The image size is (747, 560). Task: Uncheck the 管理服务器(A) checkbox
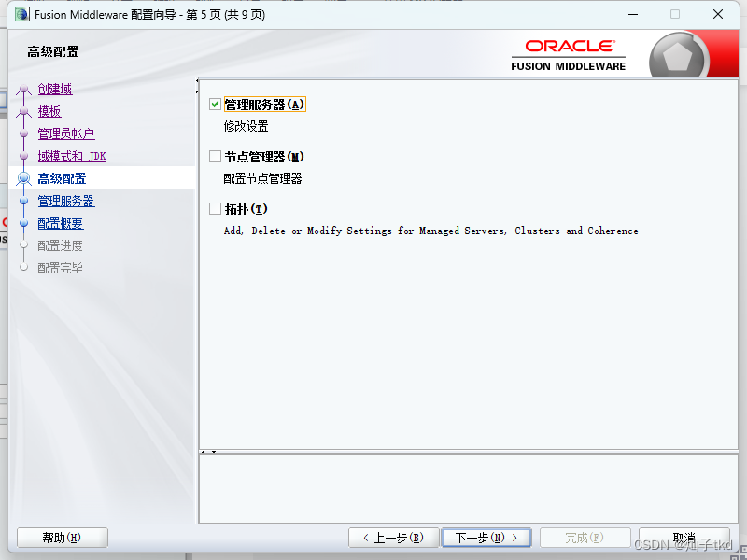(x=215, y=105)
